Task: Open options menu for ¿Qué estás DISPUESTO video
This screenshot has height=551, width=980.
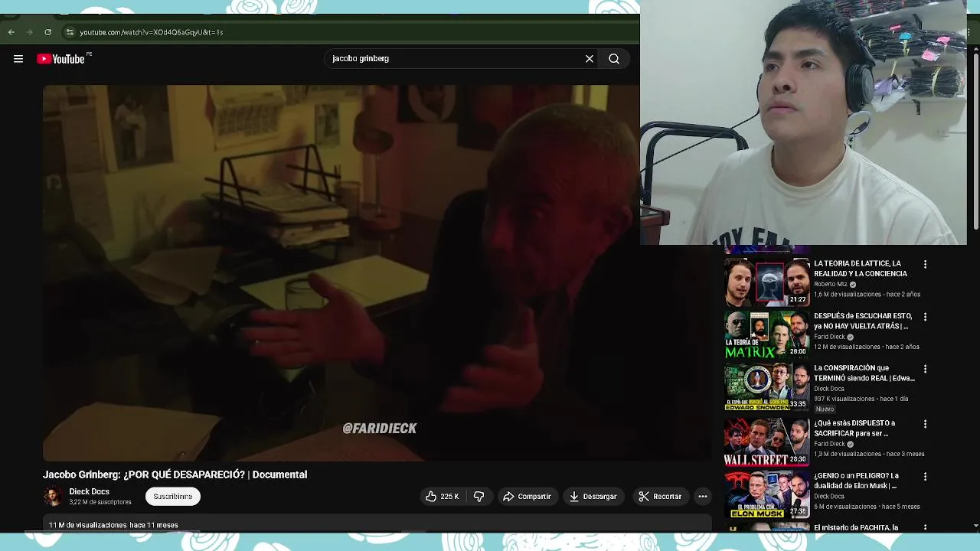Action: pyautogui.click(x=925, y=424)
